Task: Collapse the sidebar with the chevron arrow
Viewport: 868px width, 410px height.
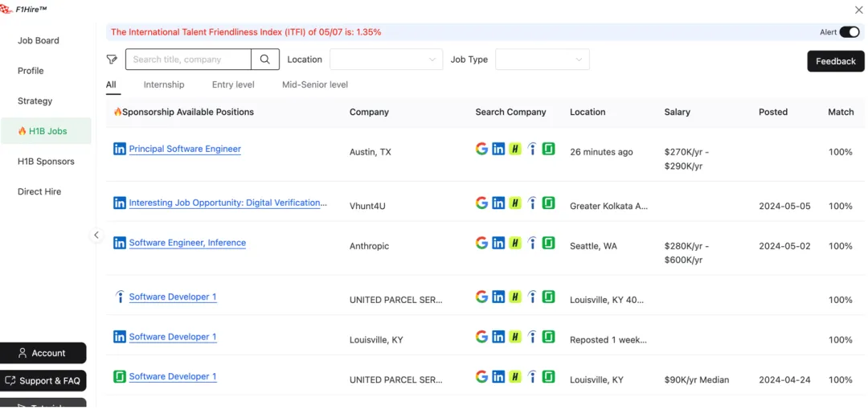Action: [x=96, y=235]
